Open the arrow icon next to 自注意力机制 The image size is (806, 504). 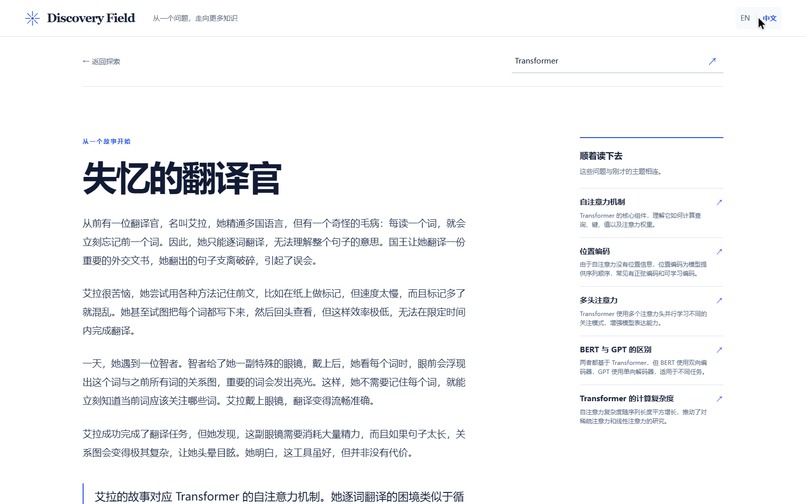(719, 203)
